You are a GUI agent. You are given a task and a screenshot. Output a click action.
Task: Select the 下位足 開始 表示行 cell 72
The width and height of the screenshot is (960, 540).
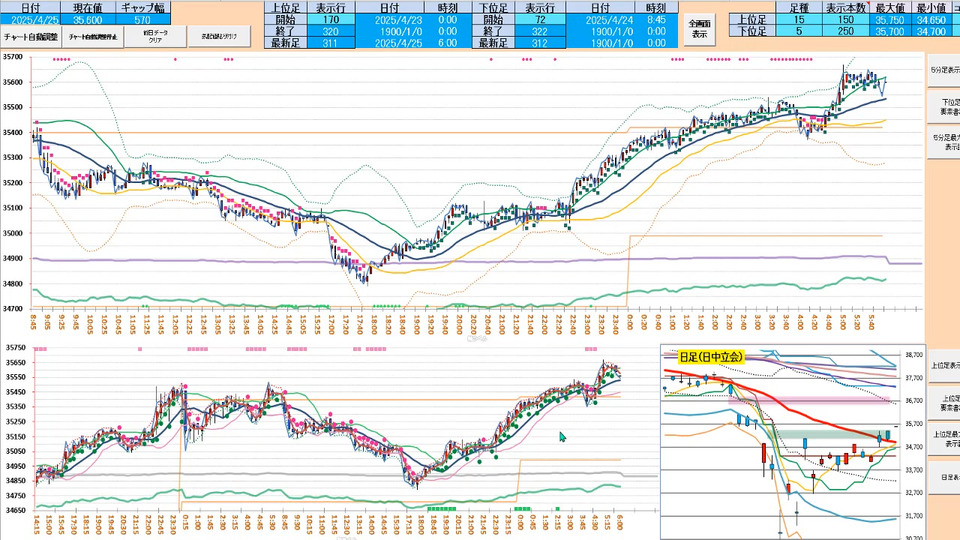tap(540, 20)
